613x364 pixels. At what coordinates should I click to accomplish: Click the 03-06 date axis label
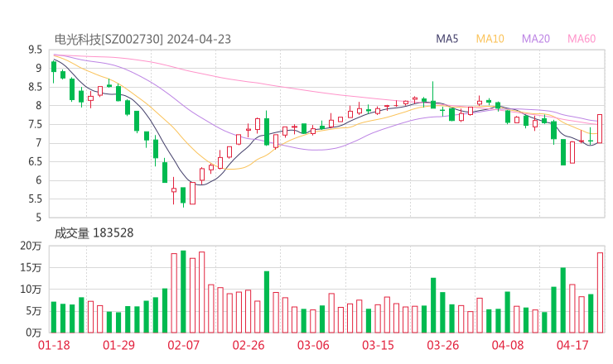(x=313, y=345)
